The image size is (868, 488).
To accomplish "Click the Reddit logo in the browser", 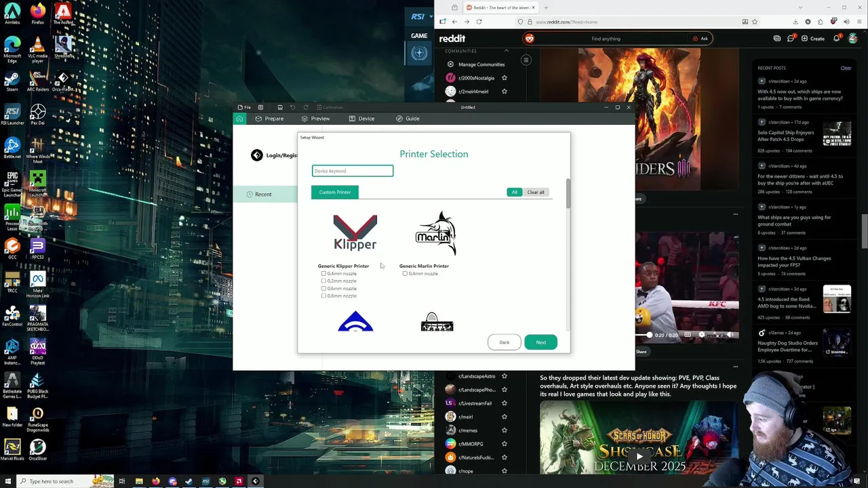I will (452, 39).
